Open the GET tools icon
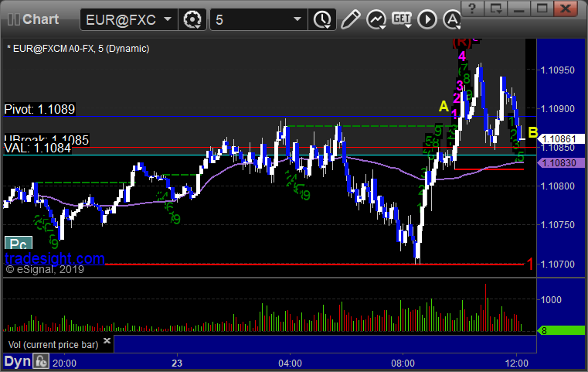The image size is (588, 372). (x=402, y=19)
